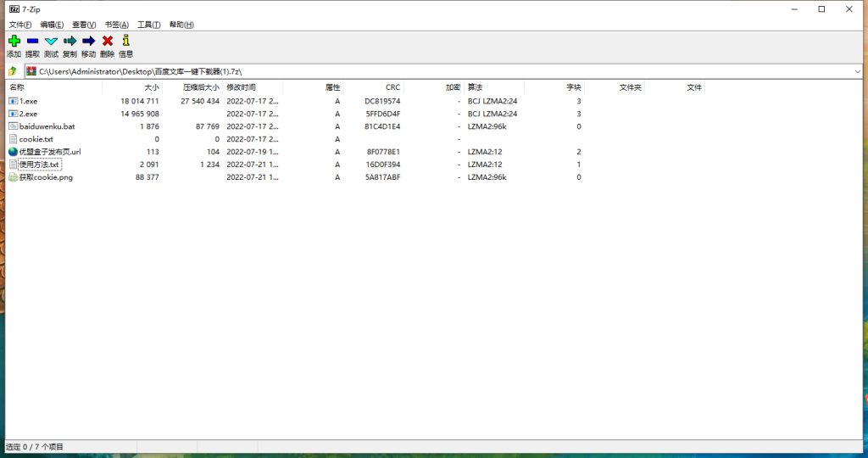Screen dimensions: 868x458
Task: Click the 7-Zip title bar app icon
Action: [14, 8]
